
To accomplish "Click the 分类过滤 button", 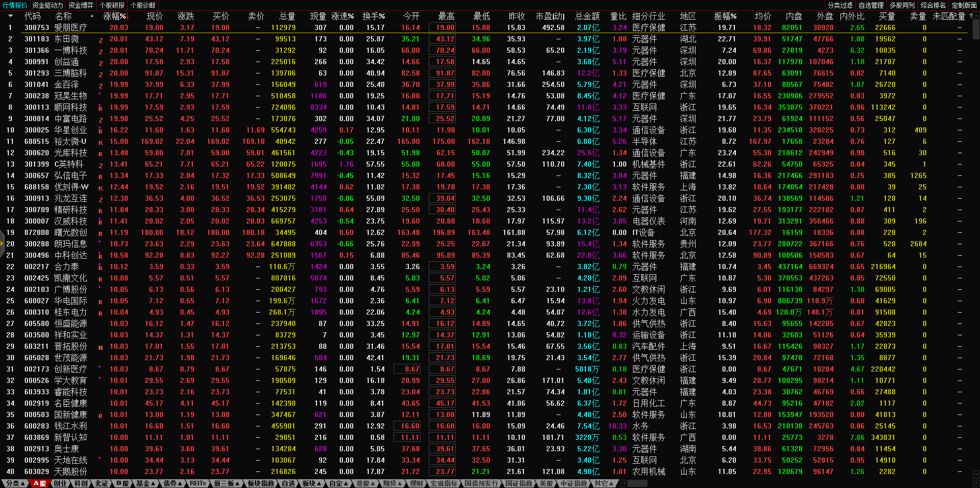I will click(x=840, y=5).
